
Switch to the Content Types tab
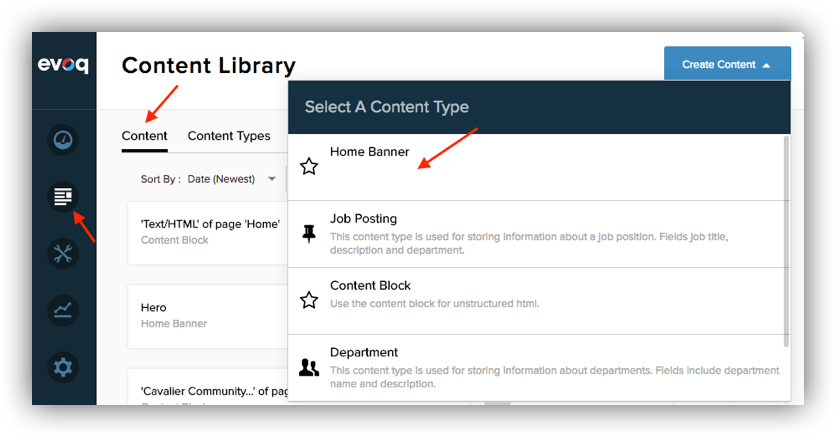click(229, 136)
